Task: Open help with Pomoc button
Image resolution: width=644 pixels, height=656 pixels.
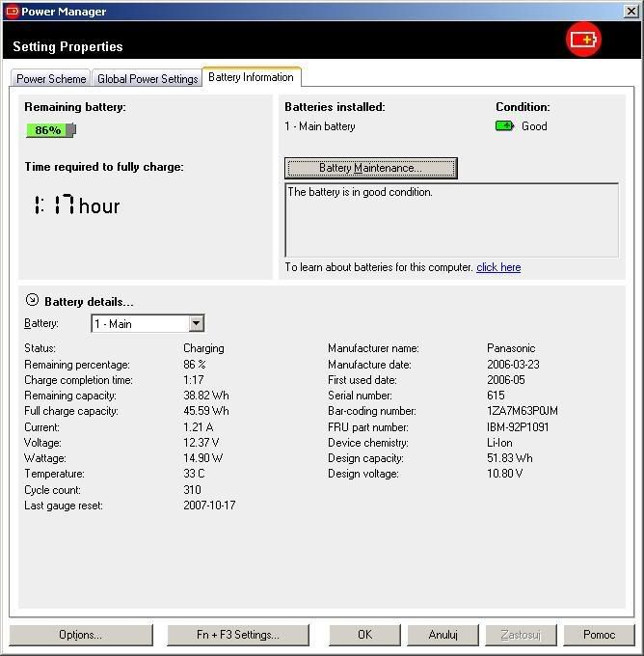Action: click(x=599, y=635)
